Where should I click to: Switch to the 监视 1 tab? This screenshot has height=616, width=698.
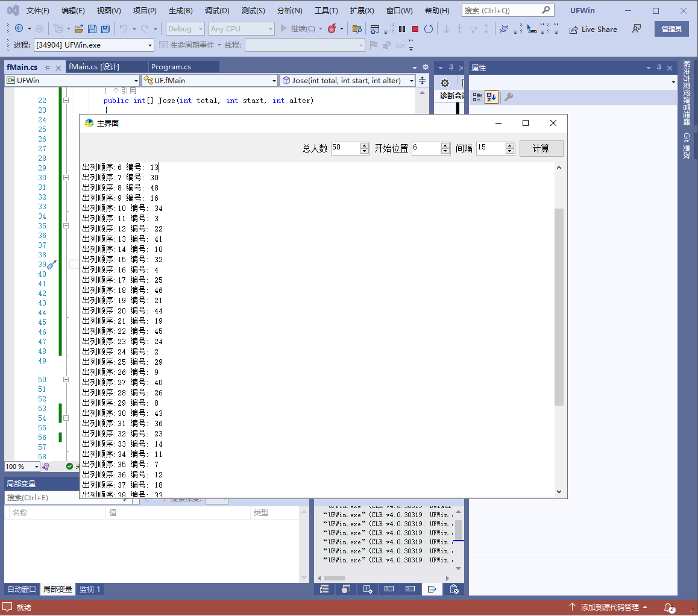(90, 589)
